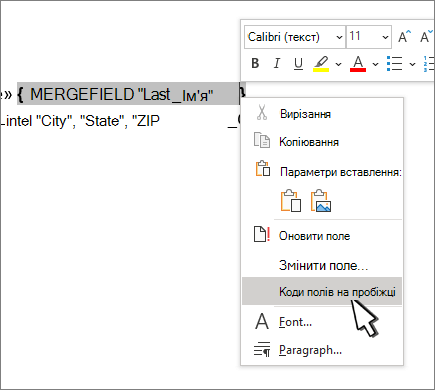435x390 pixels.
Task: Decrease font size with shrink button
Action: [426, 37]
